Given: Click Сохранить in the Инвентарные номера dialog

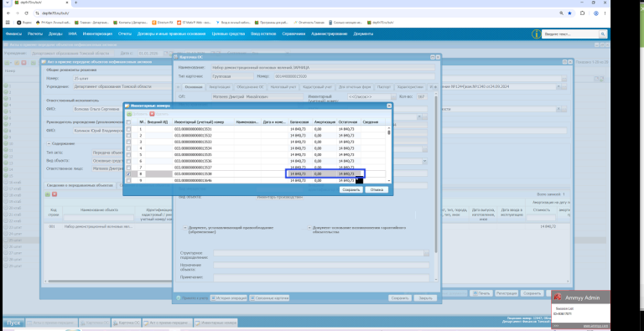Looking at the screenshot, I should coord(351,189).
